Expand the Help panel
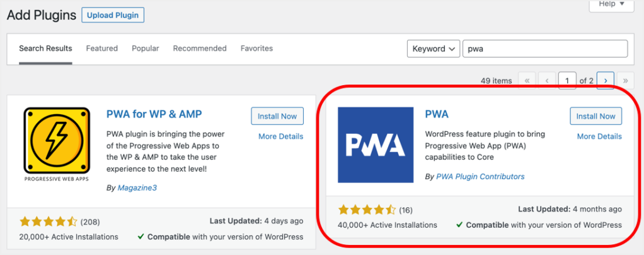Image resolution: width=644 pixels, height=255 pixels. 611,4
